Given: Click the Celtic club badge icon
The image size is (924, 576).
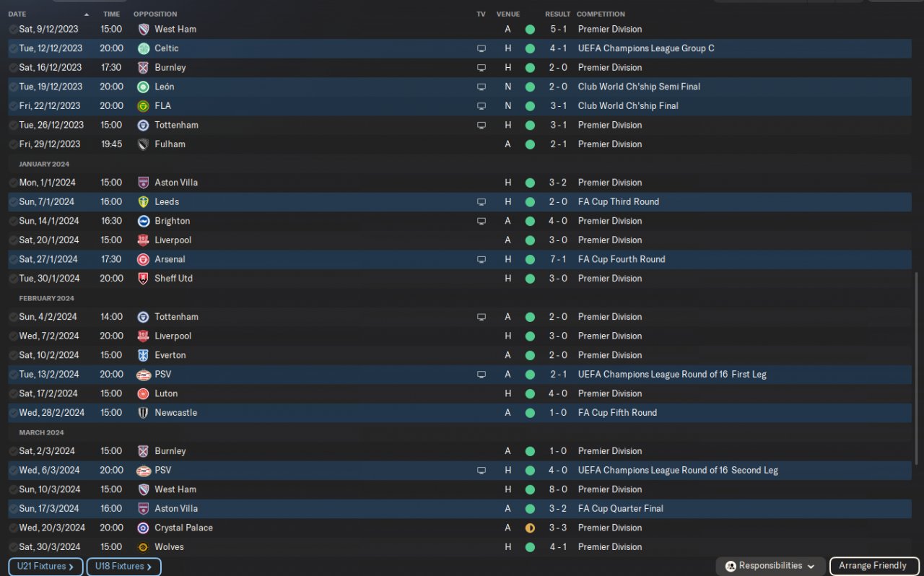Looking at the screenshot, I should click(144, 48).
